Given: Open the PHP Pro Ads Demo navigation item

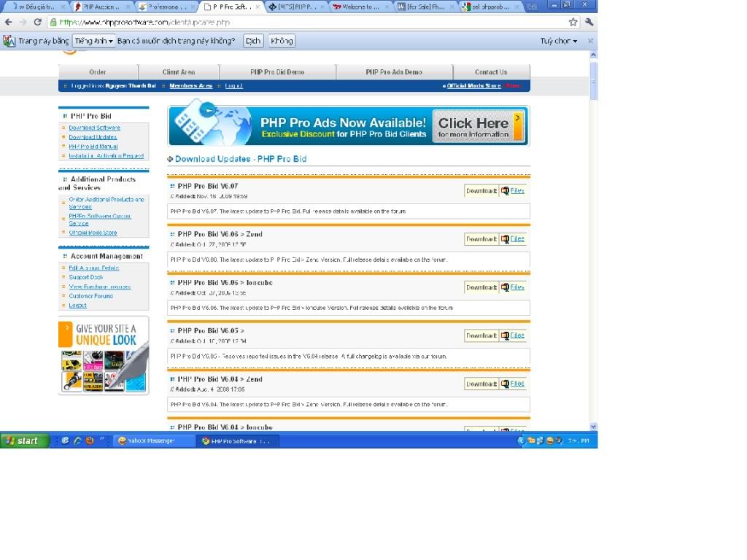Looking at the screenshot, I should point(394,72).
